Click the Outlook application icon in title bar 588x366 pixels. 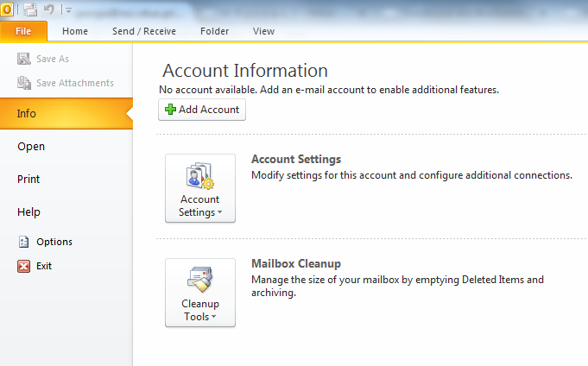(7, 9)
